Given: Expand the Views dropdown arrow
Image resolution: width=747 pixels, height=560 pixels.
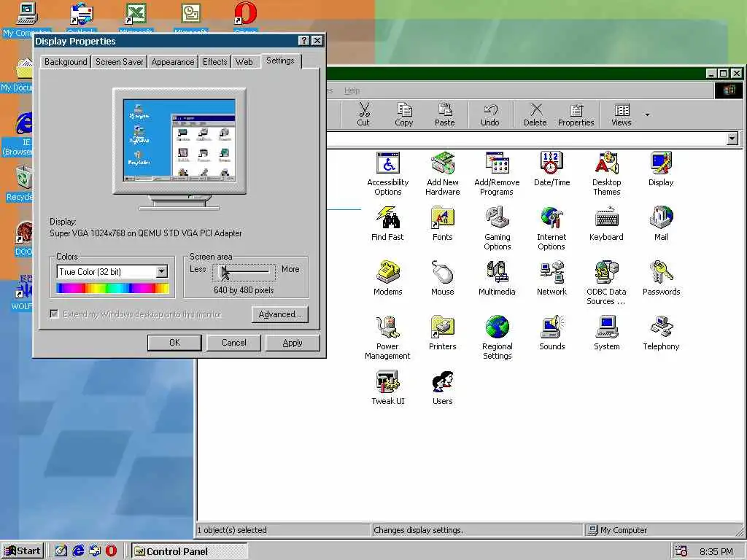Looking at the screenshot, I should pos(647,114).
